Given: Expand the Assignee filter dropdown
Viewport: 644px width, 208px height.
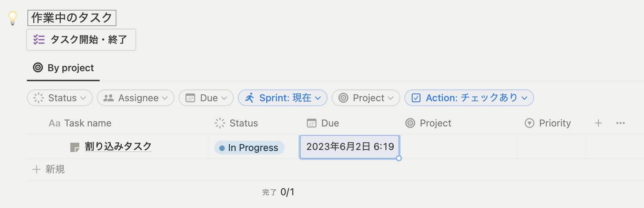Looking at the screenshot, I should coord(135,98).
